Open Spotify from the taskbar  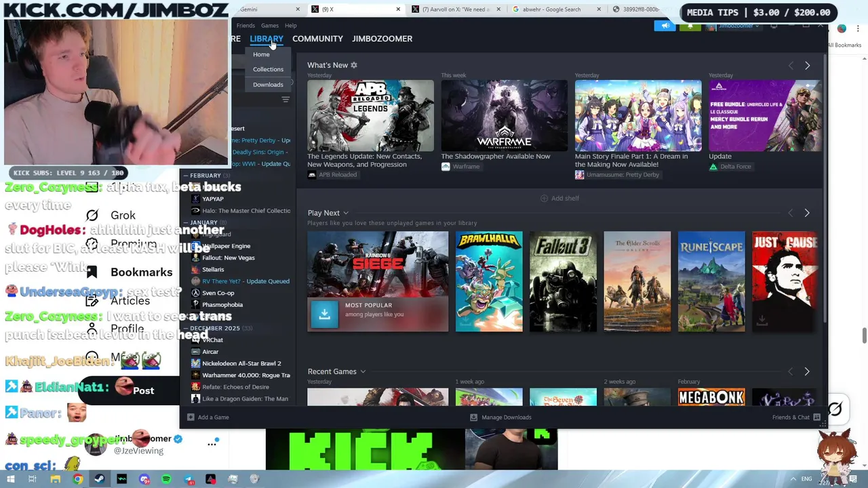(166, 479)
